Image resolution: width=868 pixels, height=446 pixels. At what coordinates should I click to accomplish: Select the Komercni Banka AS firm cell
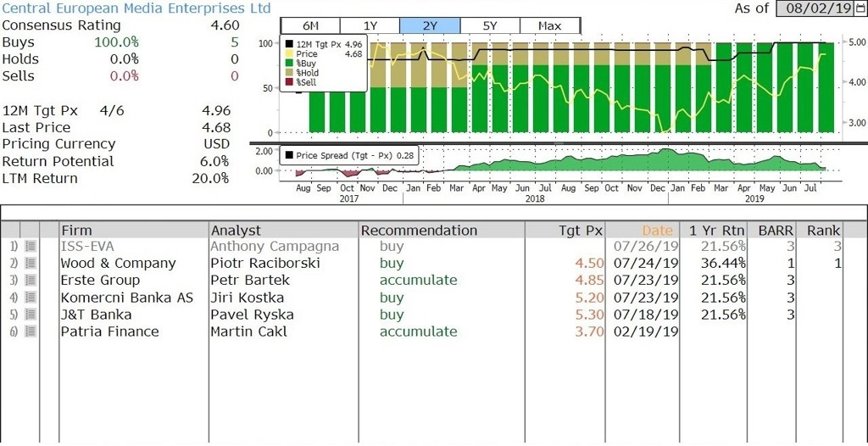[134, 298]
